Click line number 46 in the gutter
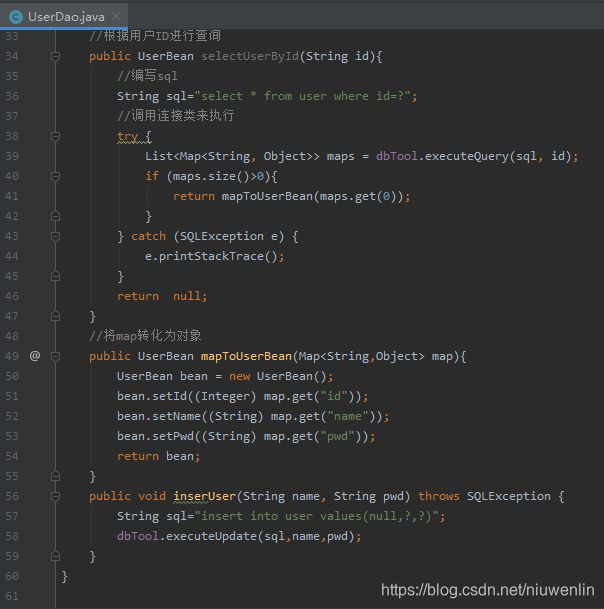604x609 pixels. point(12,296)
